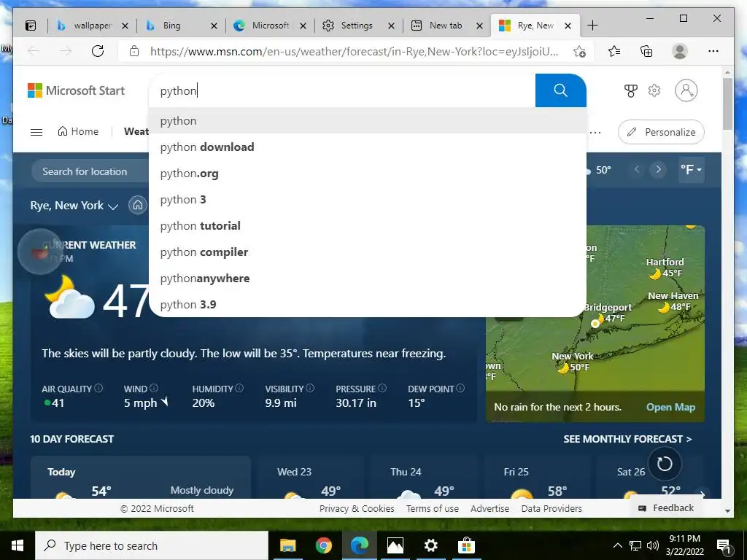This screenshot has height=560, width=747.
Task: Open a new tab with plus button
Action: [592, 26]
